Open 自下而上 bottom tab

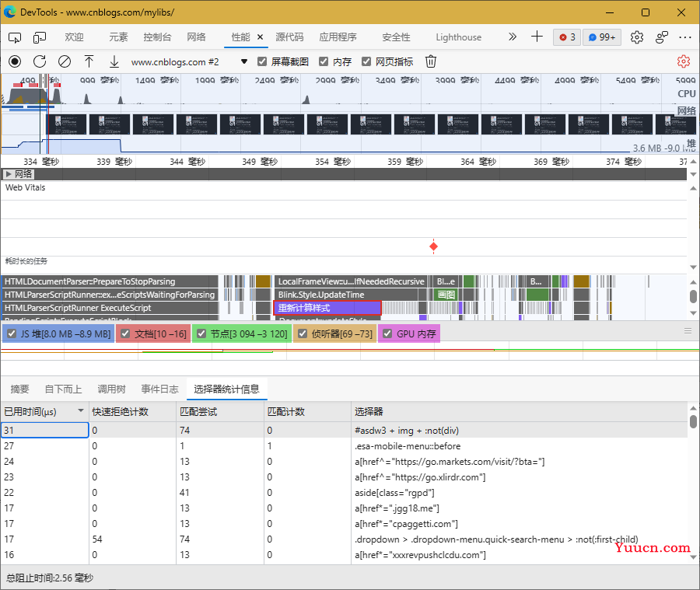click(64, 389)
